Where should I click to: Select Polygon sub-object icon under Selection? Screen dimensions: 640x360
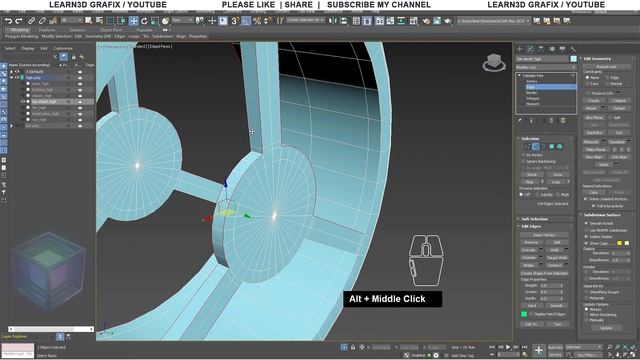pos(551,147)
